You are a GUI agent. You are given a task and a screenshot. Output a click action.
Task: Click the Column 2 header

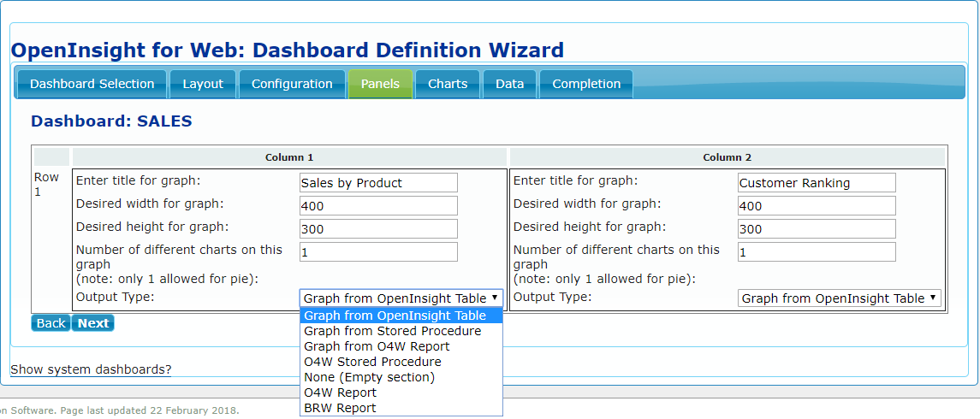(x=727, y=157)
